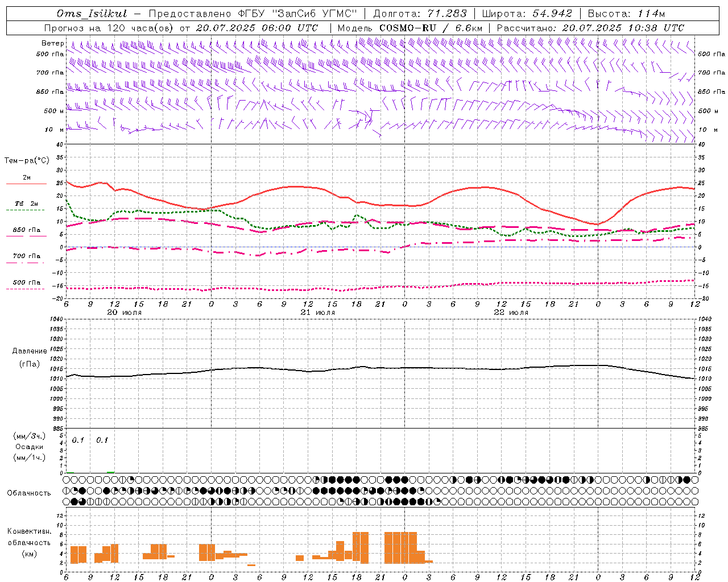Click the "2м" temperature legend entry

pyautogui.click(x=27, y=178)
